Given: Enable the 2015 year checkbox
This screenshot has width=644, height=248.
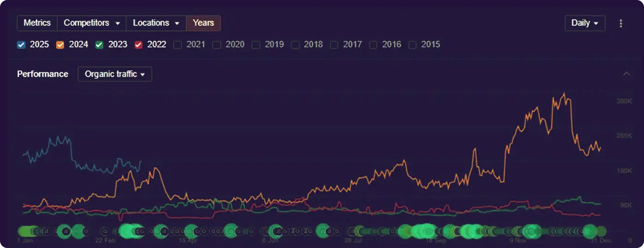Looking at the screenshot, I should click(x=413, y=45).
